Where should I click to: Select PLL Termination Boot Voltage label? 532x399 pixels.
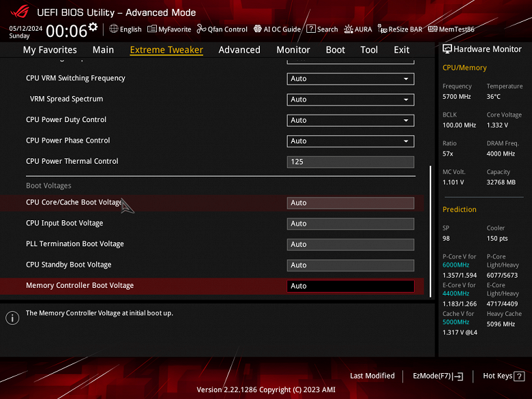point(74,243)
